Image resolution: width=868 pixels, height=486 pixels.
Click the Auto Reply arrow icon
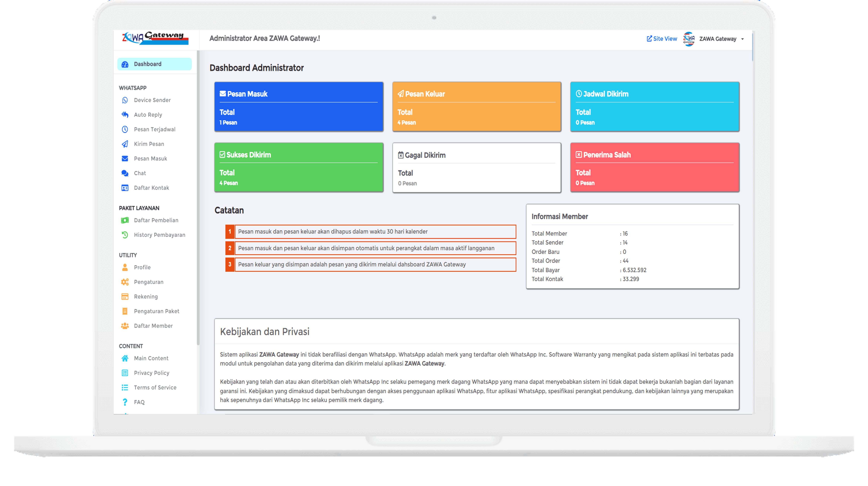125,115
